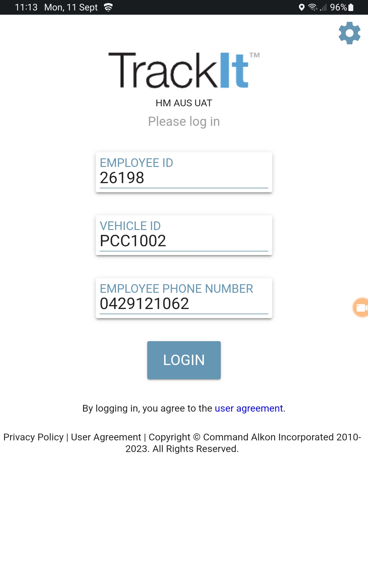Open the footer User Agreement link
368x588 pixels.
106,437
